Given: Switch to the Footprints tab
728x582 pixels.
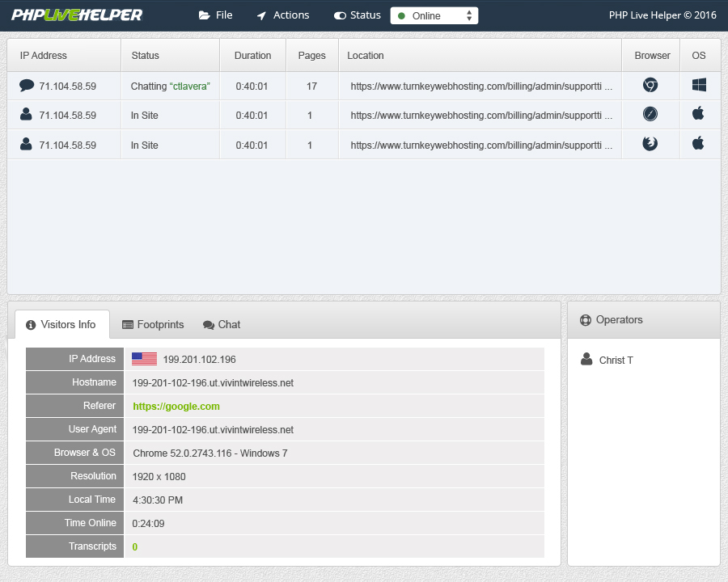Looking at the screenshot, I should click(153, 324).
